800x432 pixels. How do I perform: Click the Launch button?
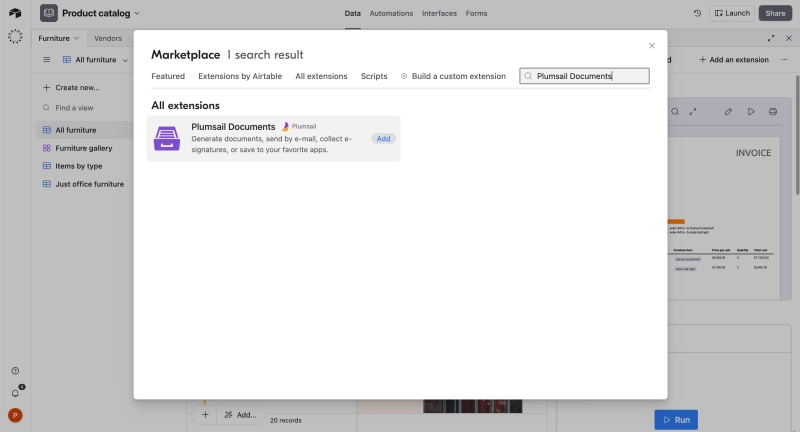point(732,13)
